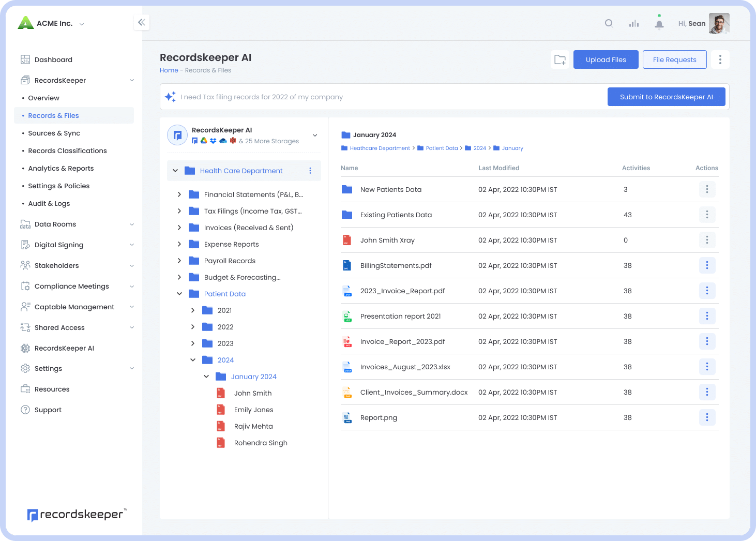Image resolution: width=756 pixels, height=541 pixels.
Task: Open actions menu for Client_Invoices_Summary.docx
Action: click(x=707, y=392)
